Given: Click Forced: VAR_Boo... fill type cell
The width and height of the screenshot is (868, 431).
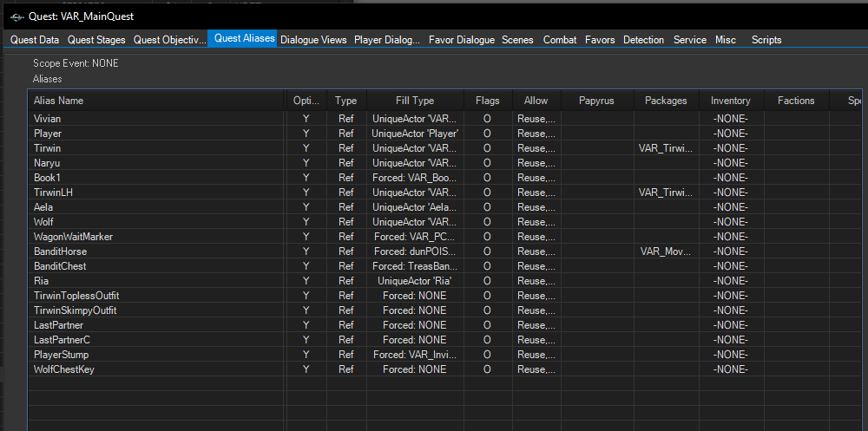Looking at the screenshot, I should click(415, 178).
